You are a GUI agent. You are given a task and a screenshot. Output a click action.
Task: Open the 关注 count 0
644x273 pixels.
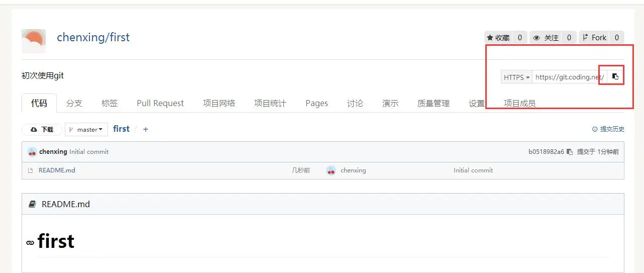pos(569,38)
